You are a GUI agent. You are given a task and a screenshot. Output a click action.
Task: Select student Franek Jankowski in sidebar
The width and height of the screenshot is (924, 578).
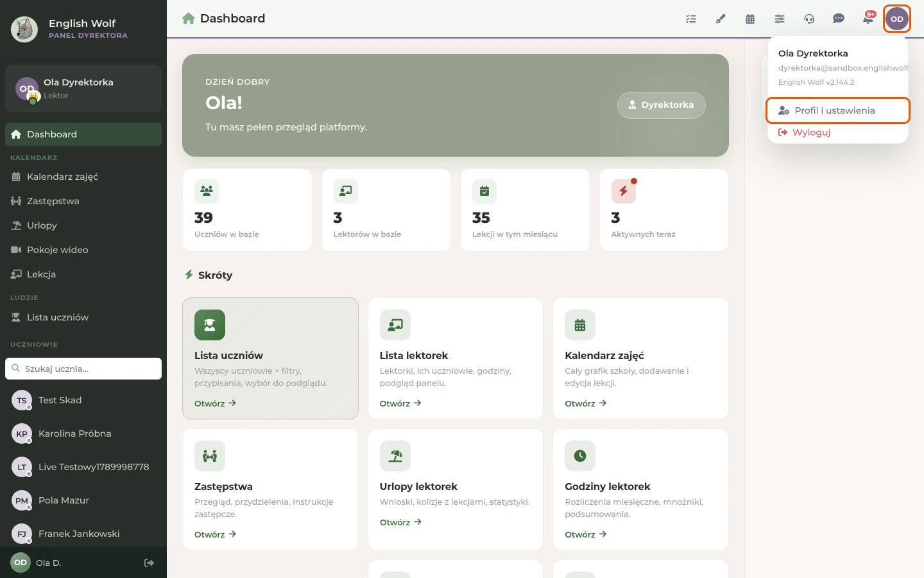(83, 534)
